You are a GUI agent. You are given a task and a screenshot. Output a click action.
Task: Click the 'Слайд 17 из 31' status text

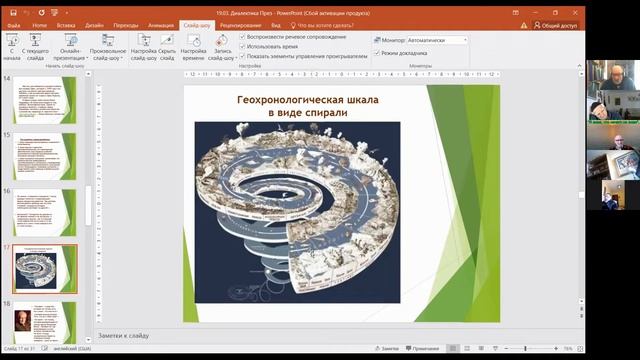[19, 349]
